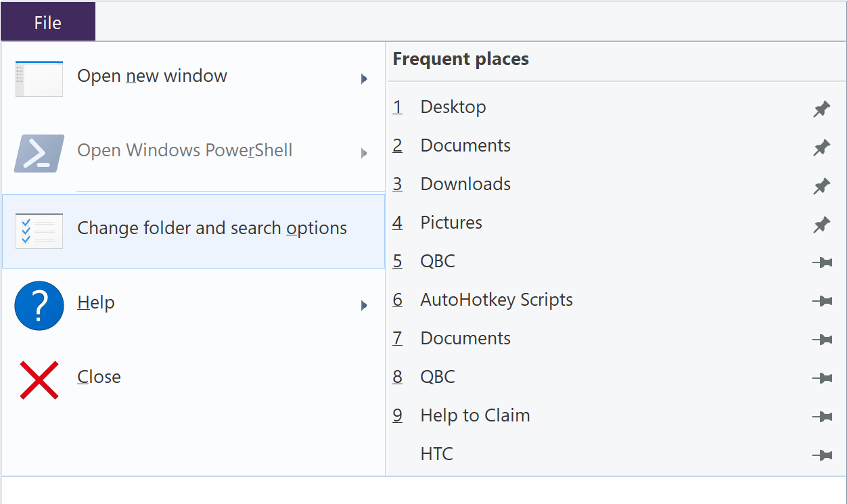Expand the Open new window submenu arrow
Image resolution: width=847 pixels, height=504 pixels.
364,78
